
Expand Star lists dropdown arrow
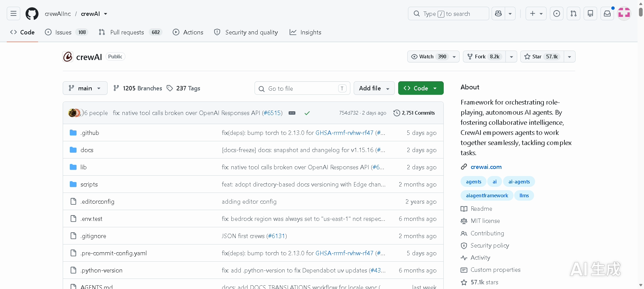click(569, 57)
